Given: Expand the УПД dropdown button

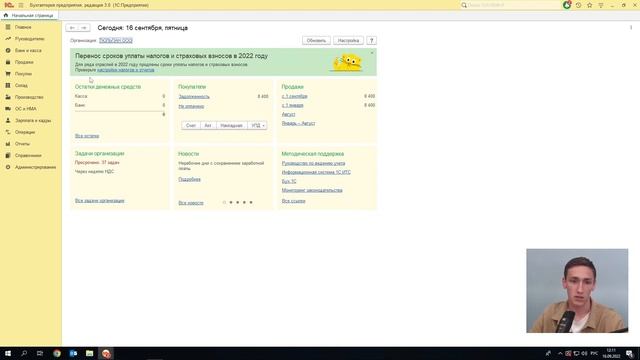Looking at the screenshot, I should click(x=258, y=125).
